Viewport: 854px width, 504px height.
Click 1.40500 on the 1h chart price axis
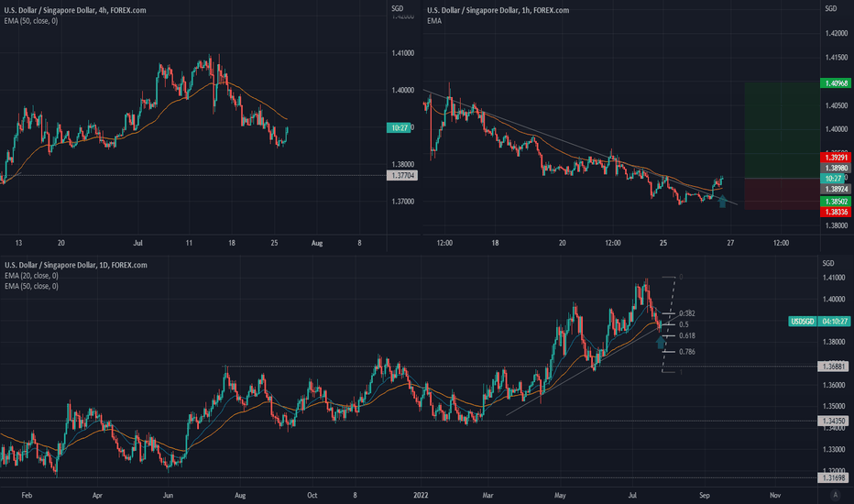[836, 105]
